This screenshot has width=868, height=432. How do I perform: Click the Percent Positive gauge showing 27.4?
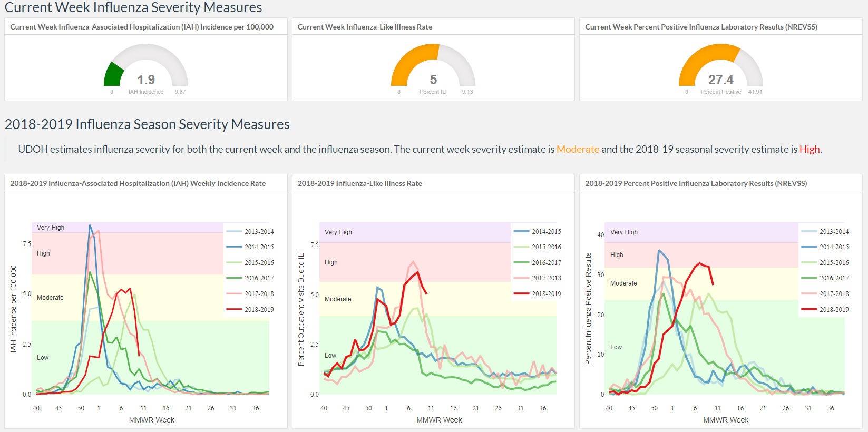pyautogui.click(x=720, y=66)
